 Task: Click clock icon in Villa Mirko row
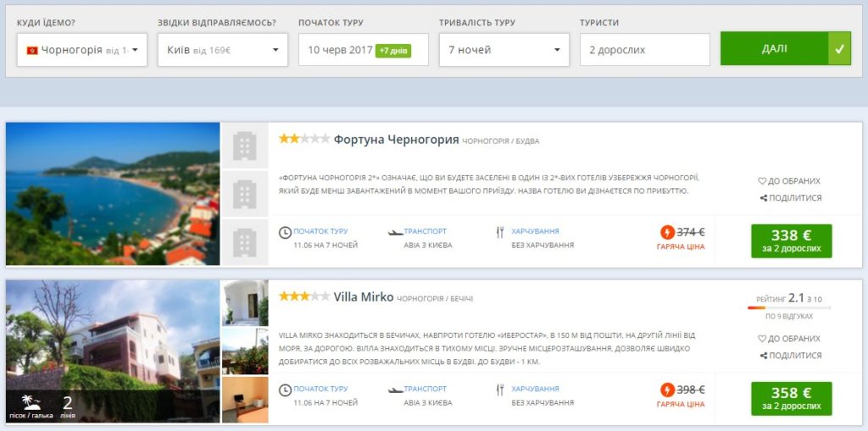point(285,390)
